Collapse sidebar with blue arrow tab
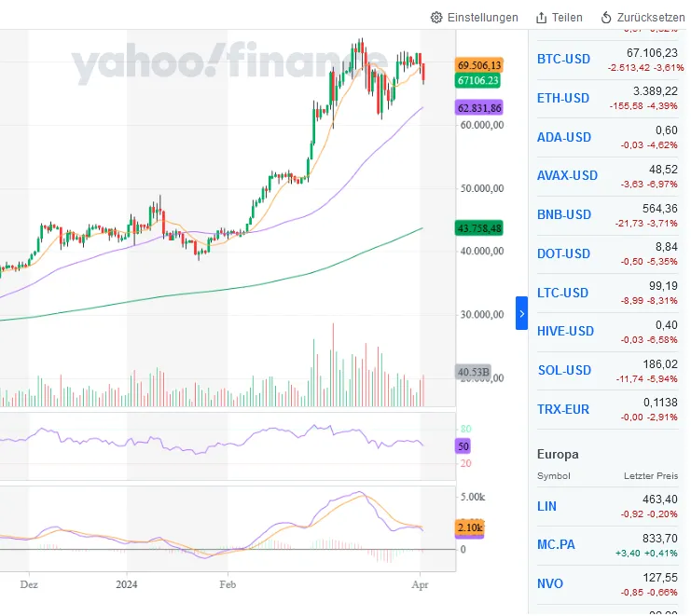Image resolution: width=691 pixels, height=616 pixels. click(x=522, y=313)
